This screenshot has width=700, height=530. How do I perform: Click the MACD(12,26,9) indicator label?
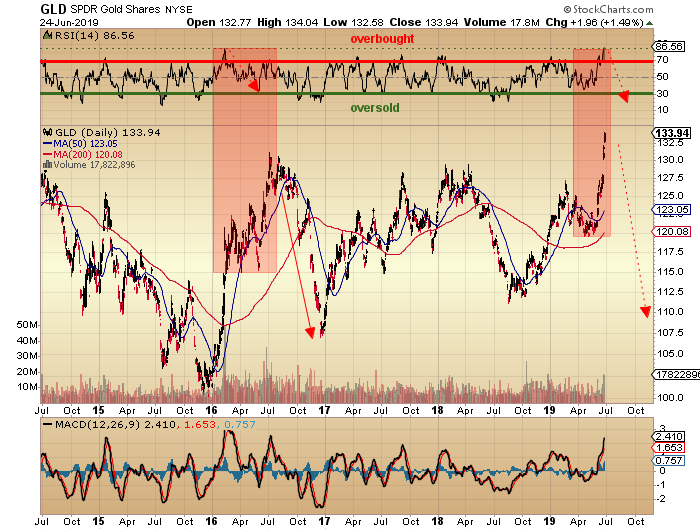pyautogui.click(x=98, y=424)
